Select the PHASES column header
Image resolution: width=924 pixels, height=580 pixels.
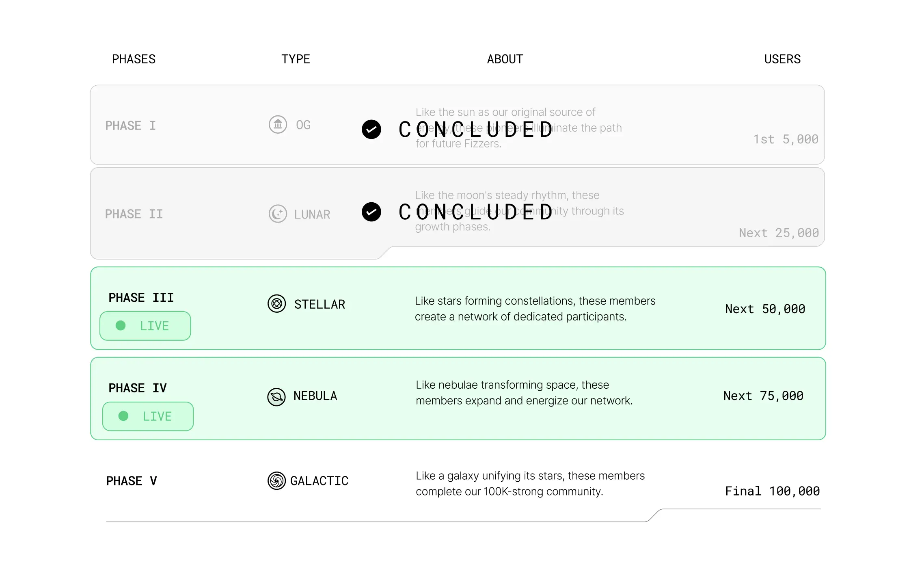pos(134,59)
